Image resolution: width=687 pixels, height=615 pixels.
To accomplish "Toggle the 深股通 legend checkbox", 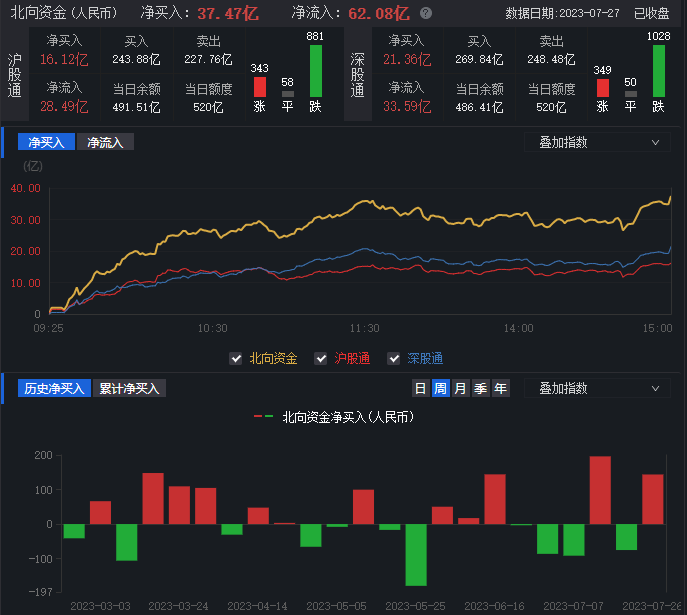I will (393, 358).
